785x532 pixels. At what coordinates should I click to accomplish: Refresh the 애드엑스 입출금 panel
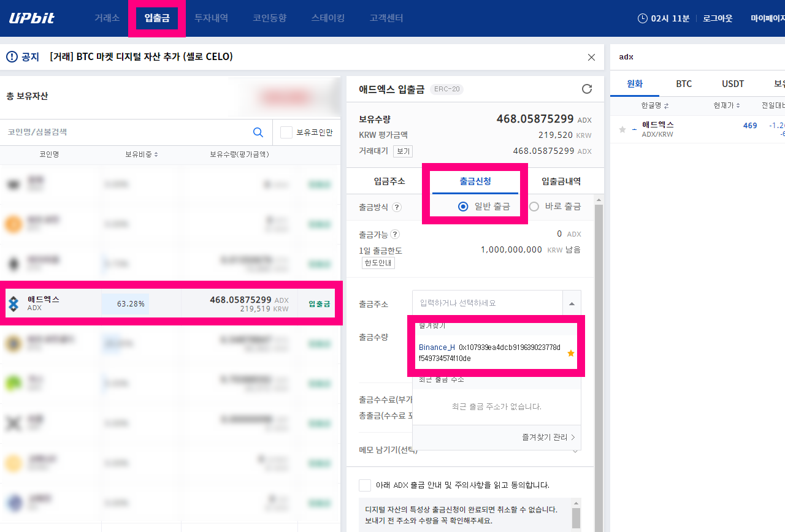(x=587, y=89)
